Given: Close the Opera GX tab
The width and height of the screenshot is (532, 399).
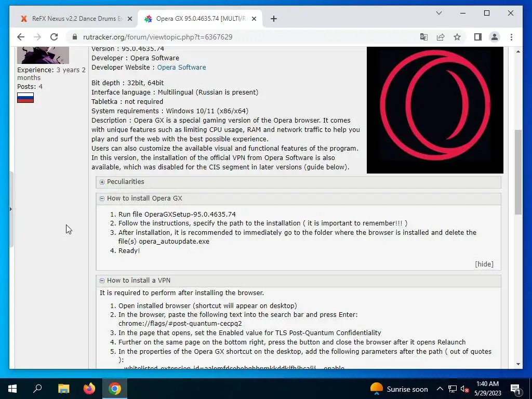Looking at the screenshot, I should pos(255,19).
